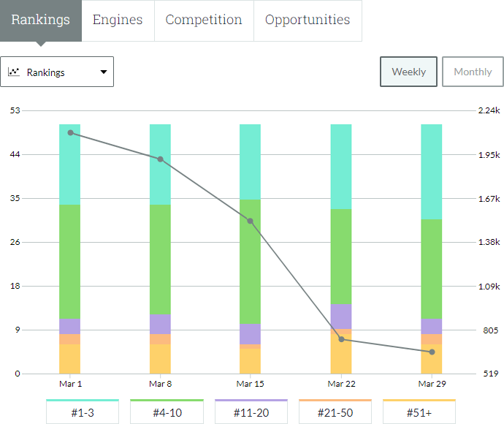504x424 pixels.
Task: Toggle the #1-3 legend series
Action: (x=83, y=412)
